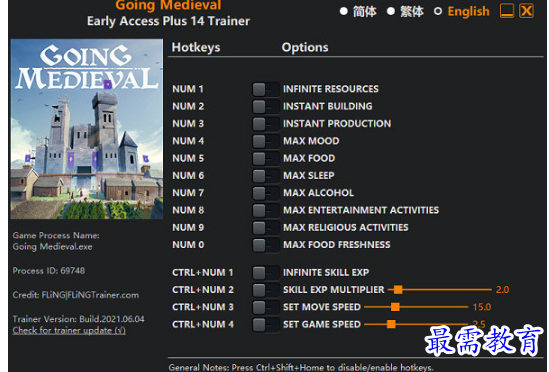The image size is (549, 372).
Task: Open Check for trainer update link
Action: point(69,330)
